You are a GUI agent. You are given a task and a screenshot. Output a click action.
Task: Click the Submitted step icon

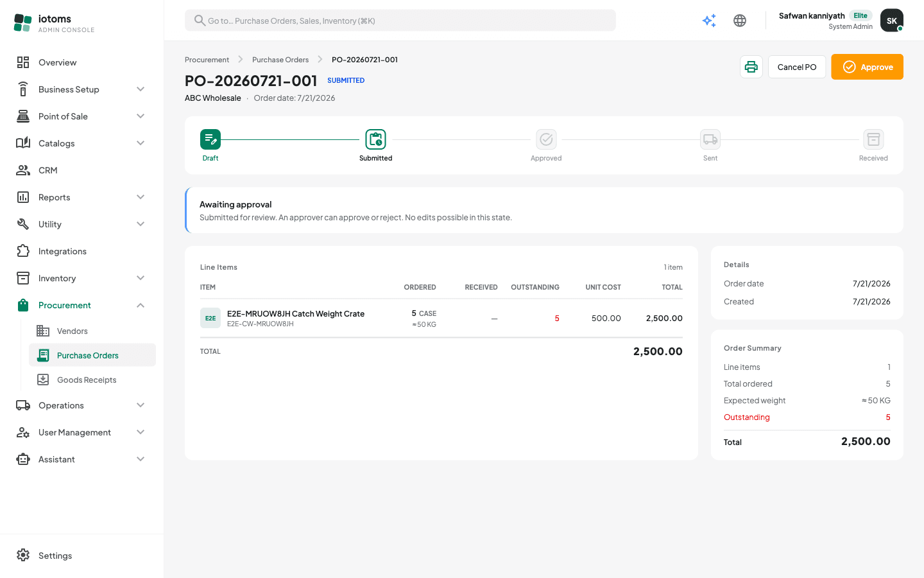coord(376,139)
